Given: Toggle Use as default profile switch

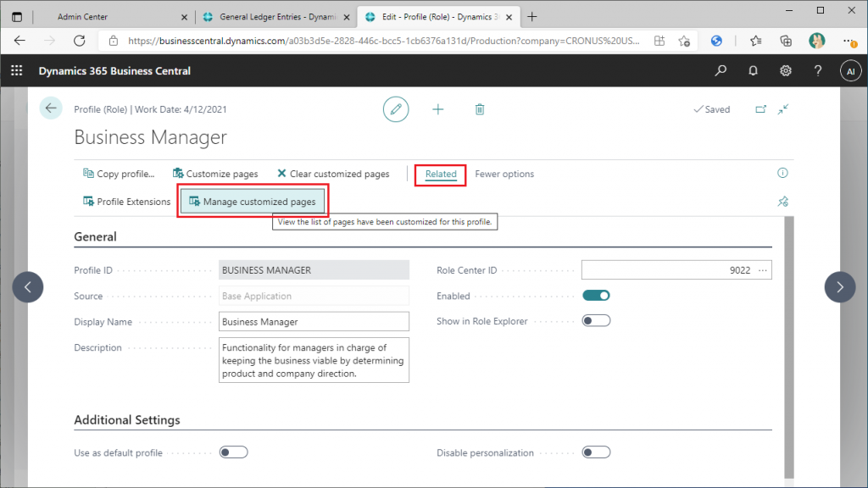Looking at the screenshot, I should 234,452.
